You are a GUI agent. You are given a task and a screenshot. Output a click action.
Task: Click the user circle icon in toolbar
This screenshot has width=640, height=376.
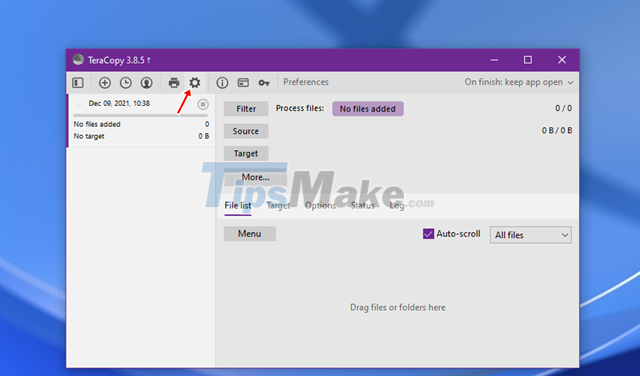tap(147, 83)
